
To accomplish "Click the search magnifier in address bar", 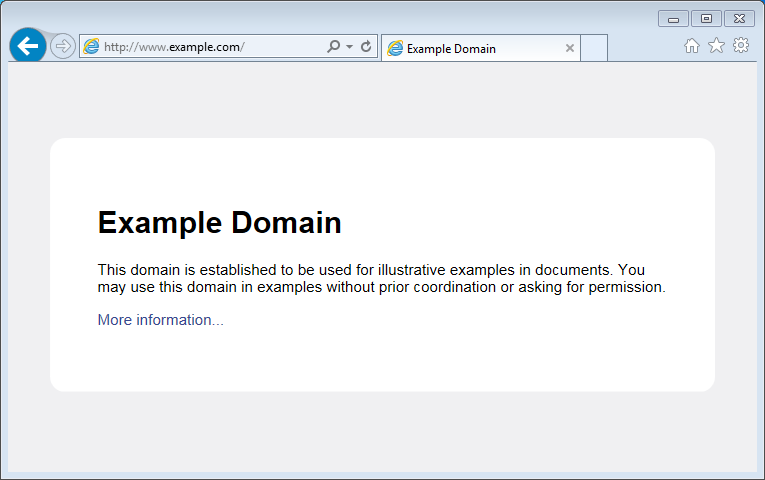I will (x=333, y=47).
